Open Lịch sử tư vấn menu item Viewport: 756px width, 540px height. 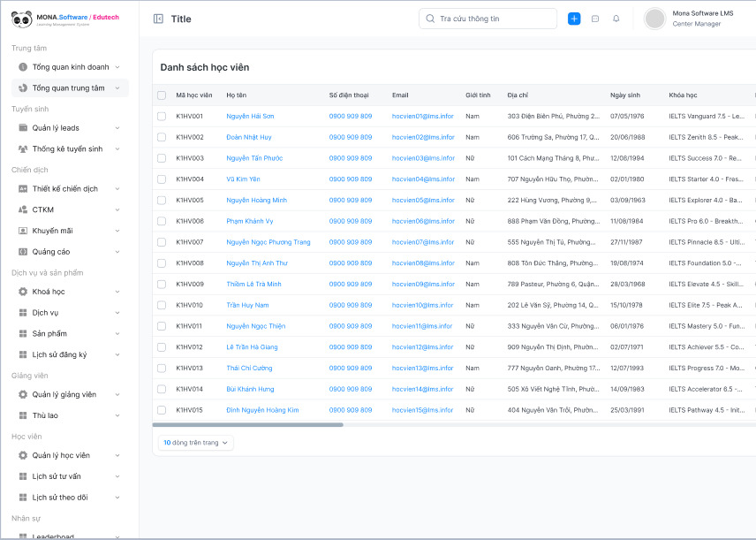[70, 476]
